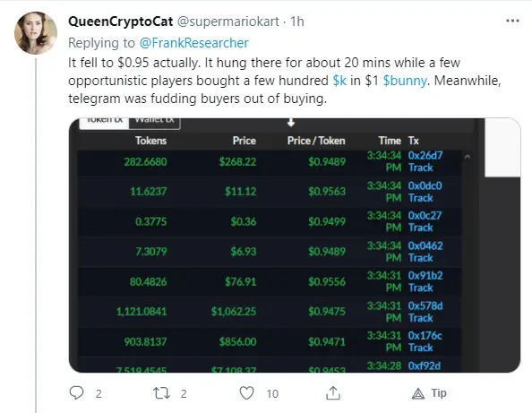Click the reply speech bubble icon
The width and height of the screenshot is (532, 413).
pos(76,393)
